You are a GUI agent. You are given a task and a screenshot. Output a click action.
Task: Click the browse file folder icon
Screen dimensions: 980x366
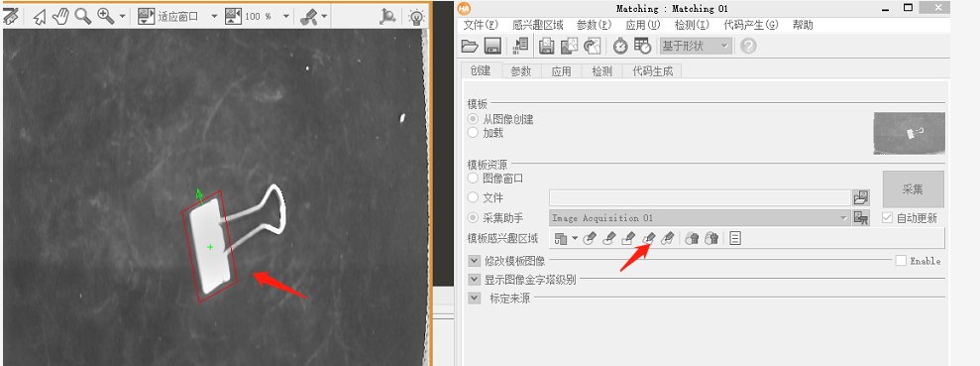point(861,197)
